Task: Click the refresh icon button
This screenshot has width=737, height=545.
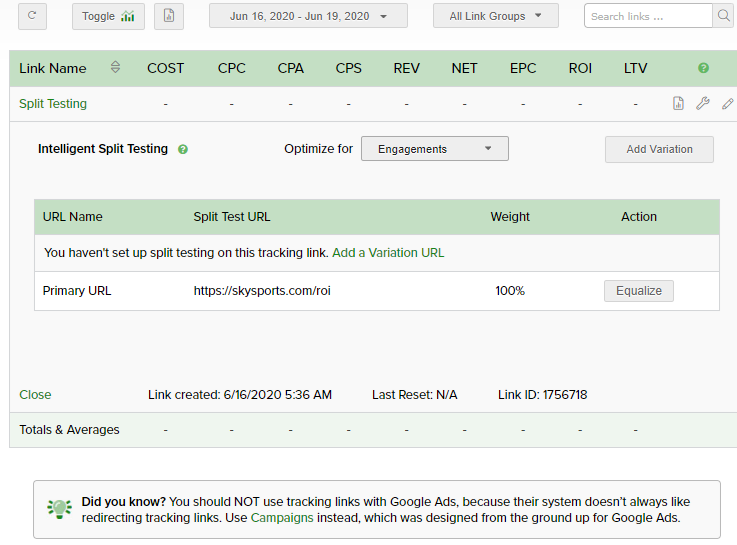Action: click(32, 16)
